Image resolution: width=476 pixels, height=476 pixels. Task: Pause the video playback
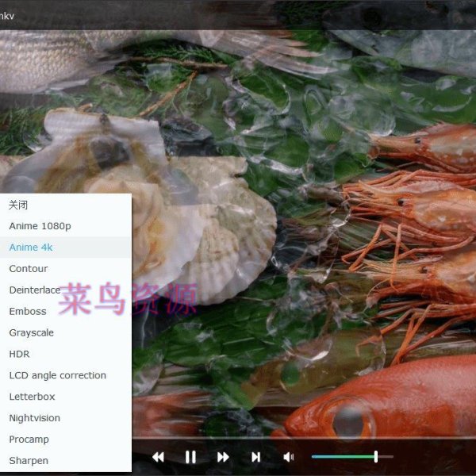pyautogui.click(x=190, y=457)
